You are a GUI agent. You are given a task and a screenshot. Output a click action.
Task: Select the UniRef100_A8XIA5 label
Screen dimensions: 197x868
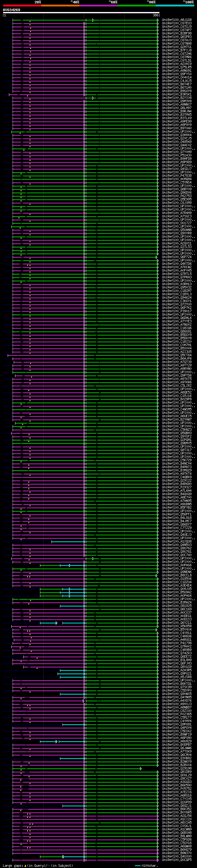(177, 822)
